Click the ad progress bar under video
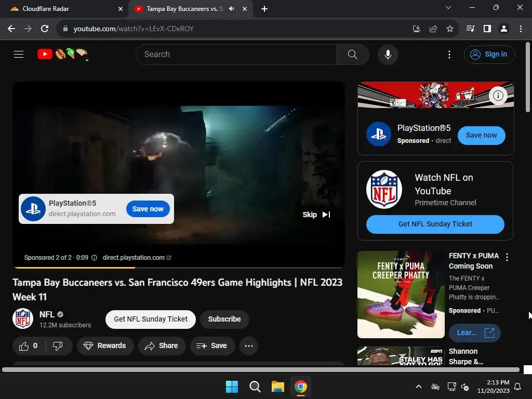The width and height of the screenshot is (532, 399). tap(179, 268)
